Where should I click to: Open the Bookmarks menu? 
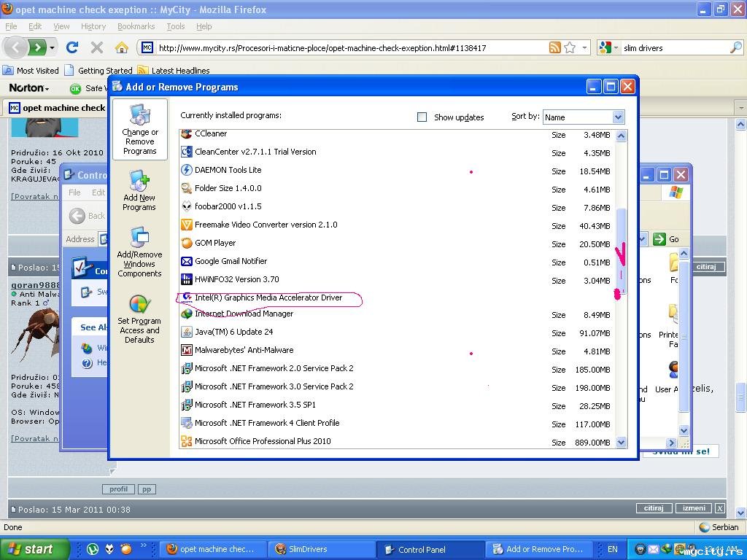(136, 26)
